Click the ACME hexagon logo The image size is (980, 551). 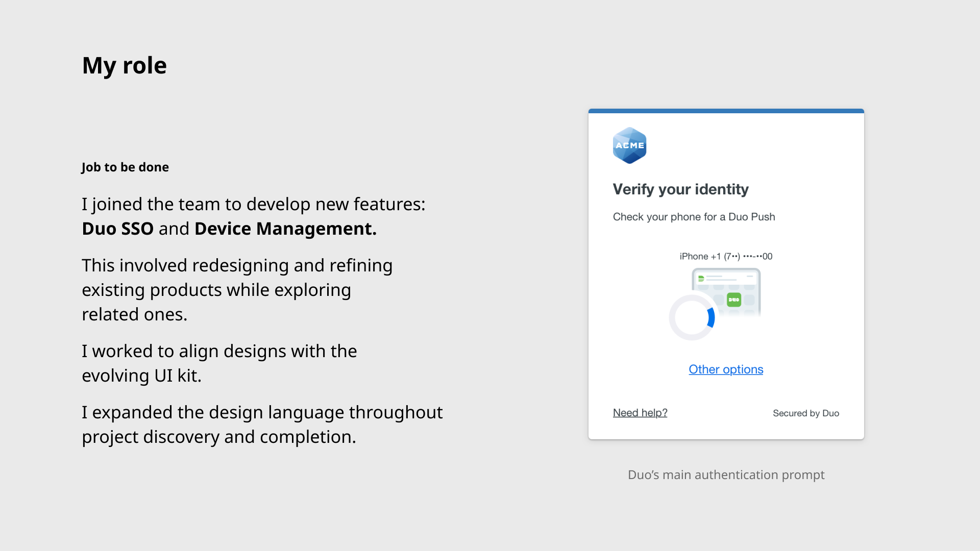[x=629, y=145]
